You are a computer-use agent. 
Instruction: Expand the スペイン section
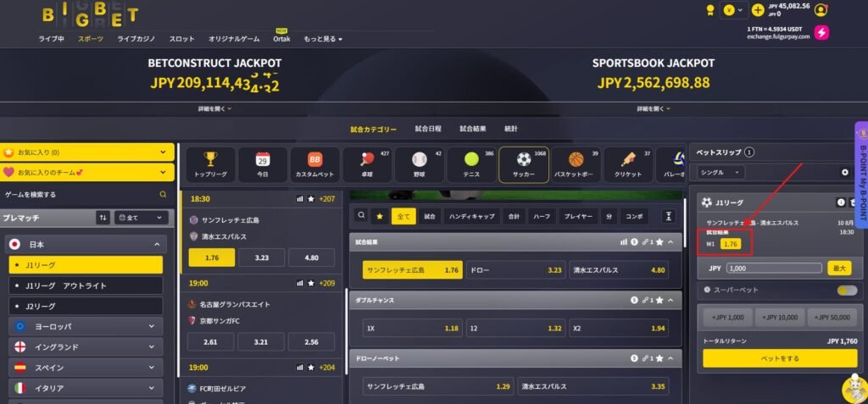[86, 368]
